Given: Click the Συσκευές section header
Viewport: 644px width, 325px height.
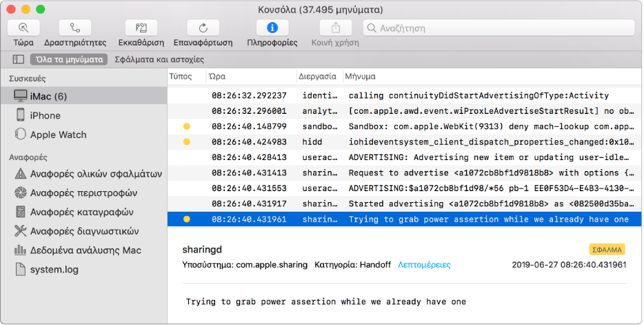Looking at the screenshot, I should click(x=27, y=79).
